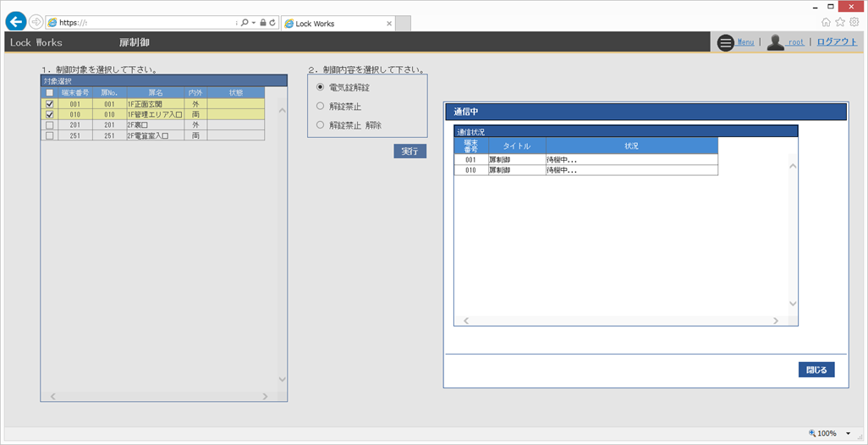The image size is (868, 445).
Task: Choose the 解錠禁止 解除 radio option
Action: pyautogui.click(x=320, y=125)
